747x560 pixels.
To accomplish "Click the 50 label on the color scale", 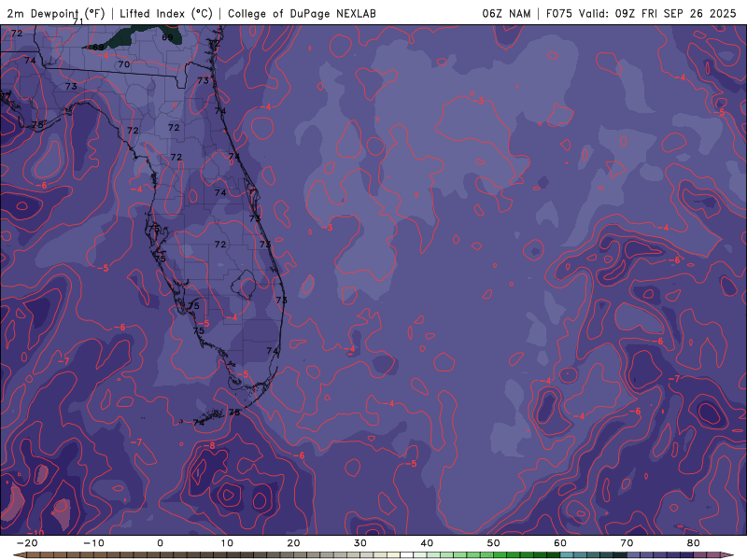I will (x=494, y=543).
